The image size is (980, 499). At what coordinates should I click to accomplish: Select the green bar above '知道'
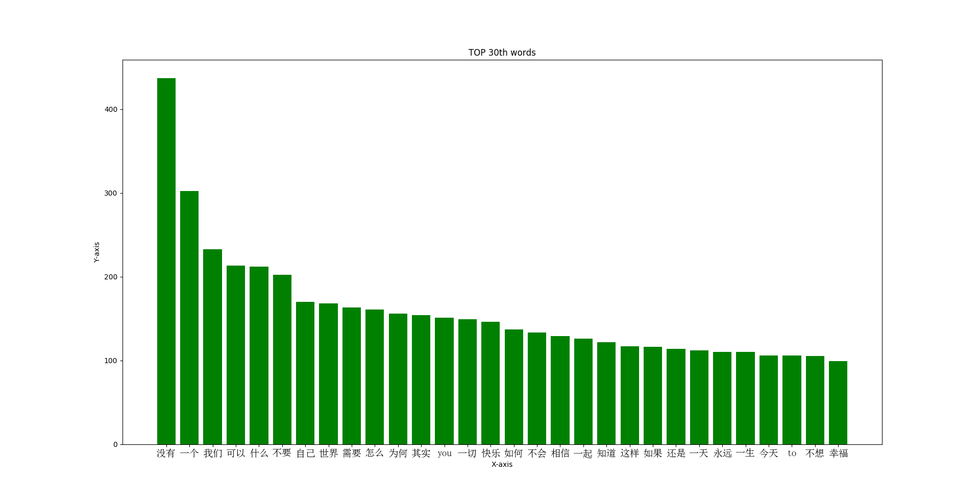pyautogui.click(x=606, y=393)
